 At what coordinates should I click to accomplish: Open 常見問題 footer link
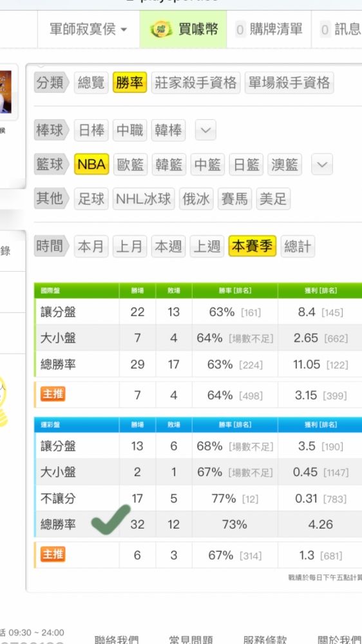[191, 640]
